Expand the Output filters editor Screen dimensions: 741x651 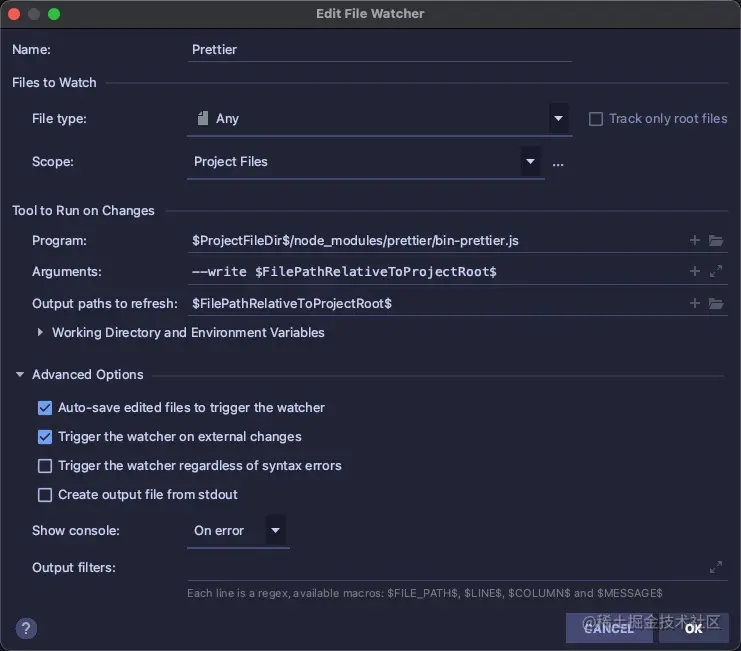(x=715, y=567)
